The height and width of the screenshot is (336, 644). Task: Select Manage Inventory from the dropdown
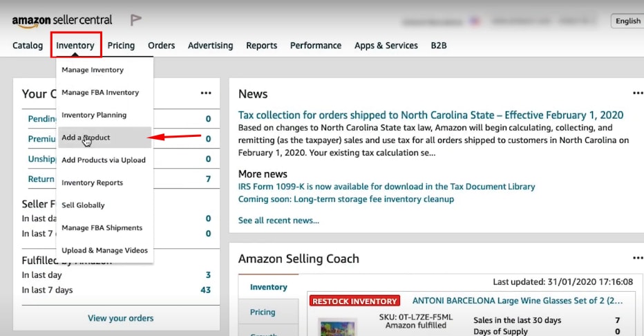click(x=105, y=70)
